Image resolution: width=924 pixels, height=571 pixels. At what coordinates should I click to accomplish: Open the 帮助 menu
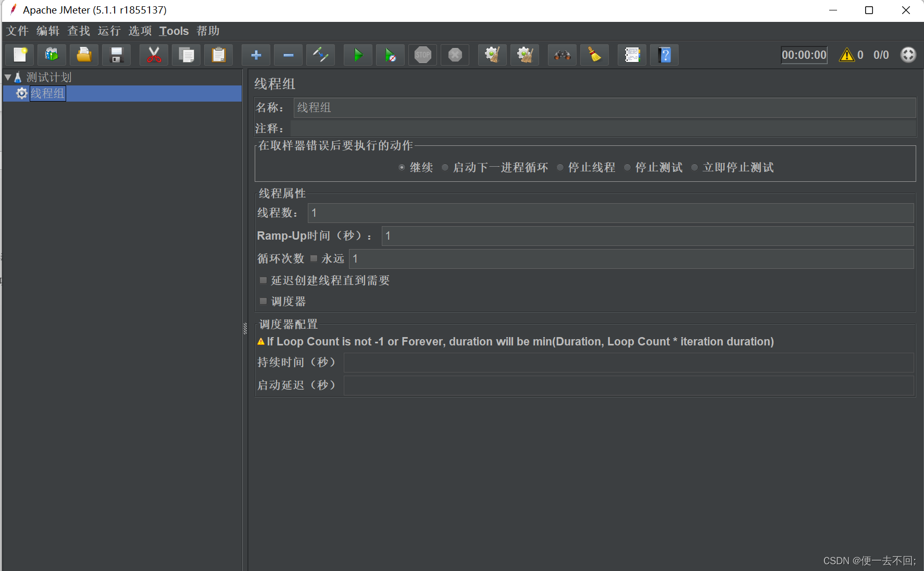pos(208,31)
